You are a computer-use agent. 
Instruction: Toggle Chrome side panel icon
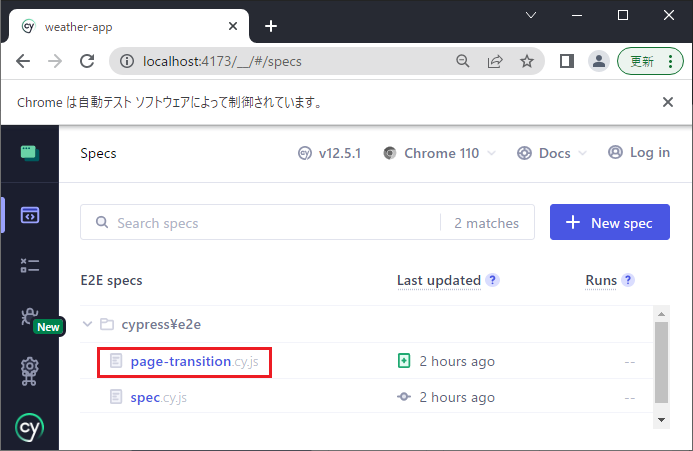click(566, 61)
